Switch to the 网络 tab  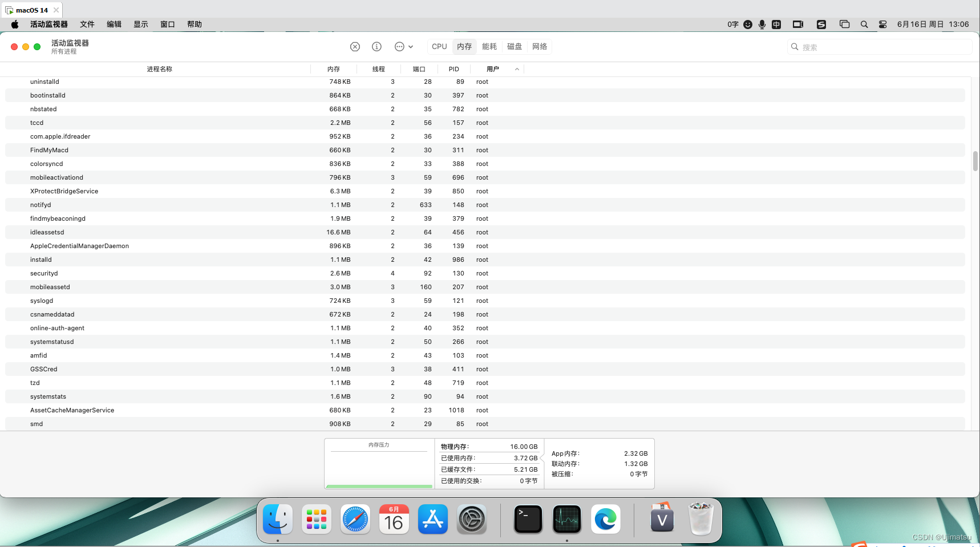(x=540, y=47)
